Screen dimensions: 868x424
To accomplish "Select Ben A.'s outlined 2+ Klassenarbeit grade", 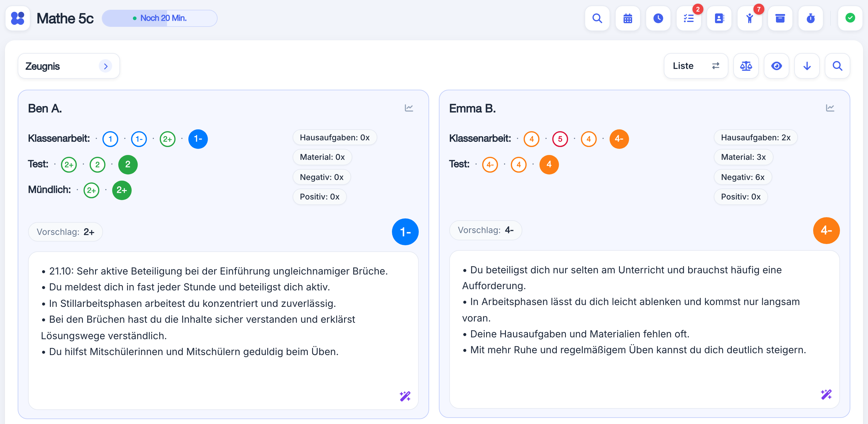I will tap(167, 139).
